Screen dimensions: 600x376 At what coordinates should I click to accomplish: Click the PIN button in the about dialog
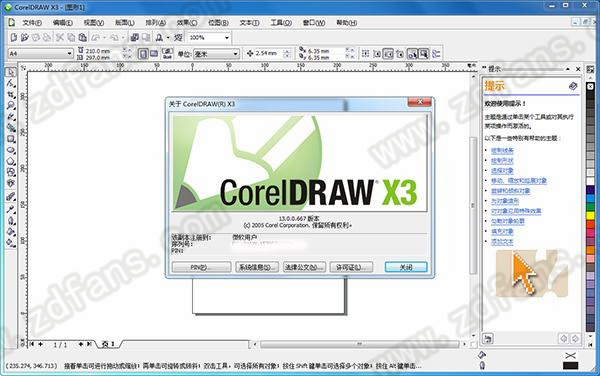pos(201,267)
